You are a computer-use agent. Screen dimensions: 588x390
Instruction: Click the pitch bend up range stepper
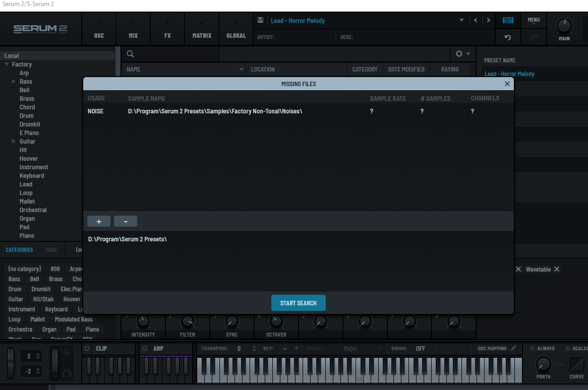coord(38,356)
